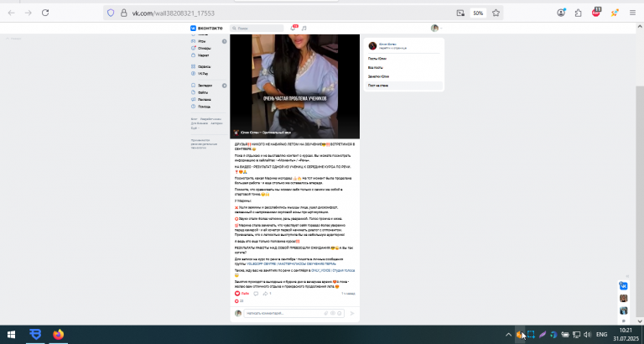Open VK notifications bell
Viewport: 644px width, 344px height.
[293, 28]
